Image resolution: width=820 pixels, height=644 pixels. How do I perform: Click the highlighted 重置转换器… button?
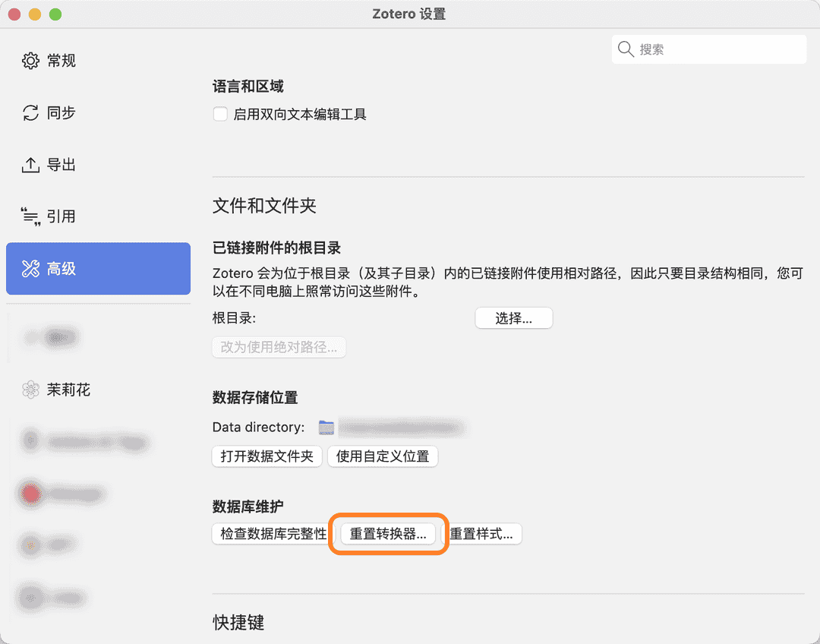(389, 534)
